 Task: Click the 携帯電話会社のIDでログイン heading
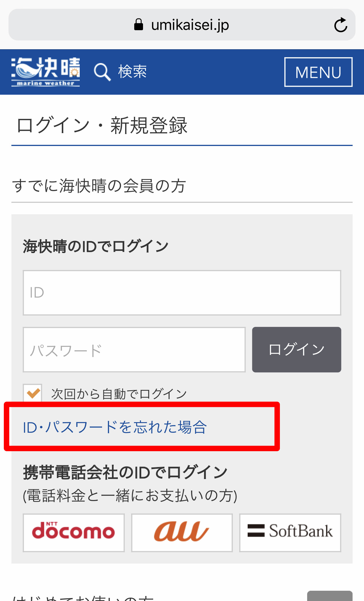125,472
